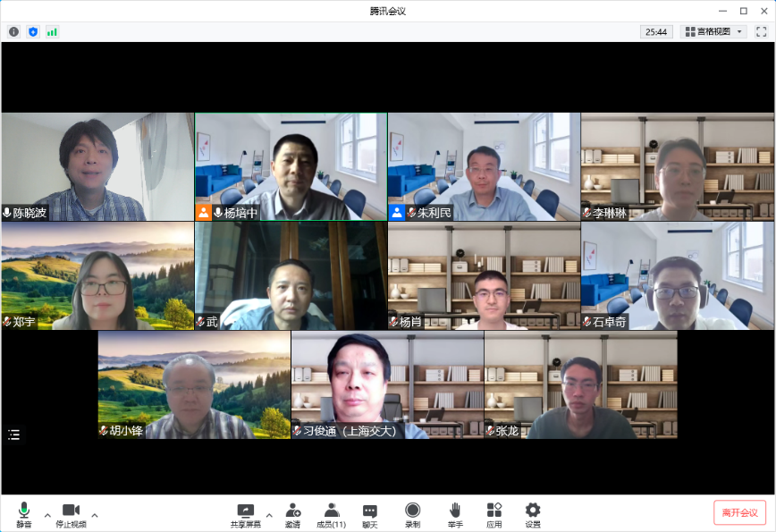
Task: Enter fullscreen mode via top-right icon
Action: 761,31
